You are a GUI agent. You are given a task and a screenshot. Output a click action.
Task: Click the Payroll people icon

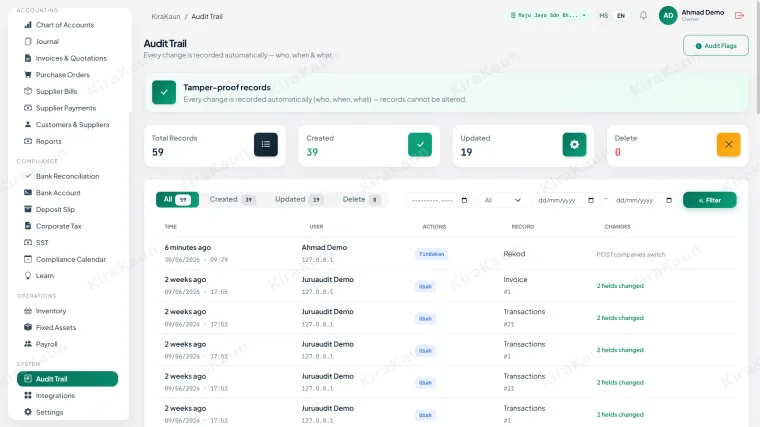pos(28,344)
